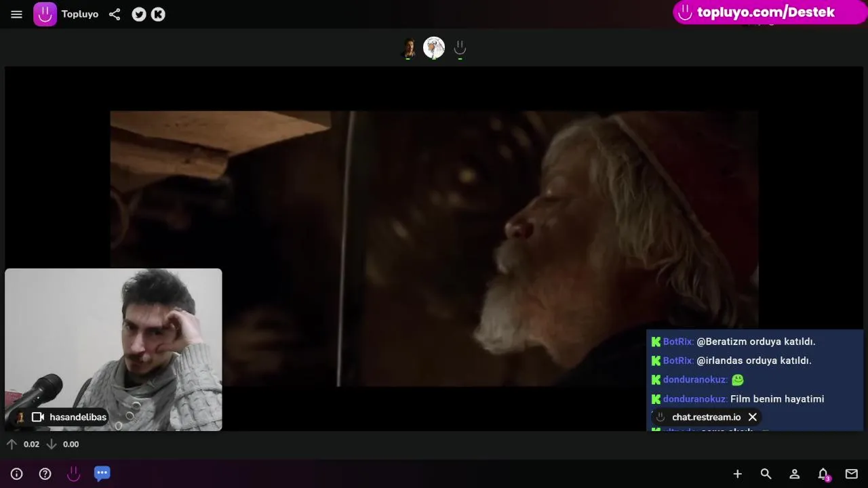
Task: Click the upload speed value 0.02
Action: tap(31, 444)
